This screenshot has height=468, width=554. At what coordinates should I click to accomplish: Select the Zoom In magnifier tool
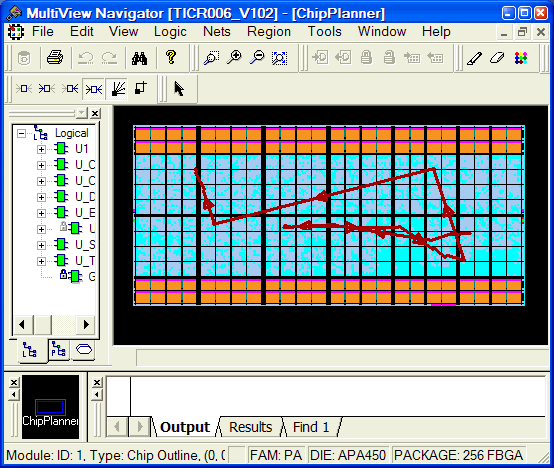click(x=234, y=58)
